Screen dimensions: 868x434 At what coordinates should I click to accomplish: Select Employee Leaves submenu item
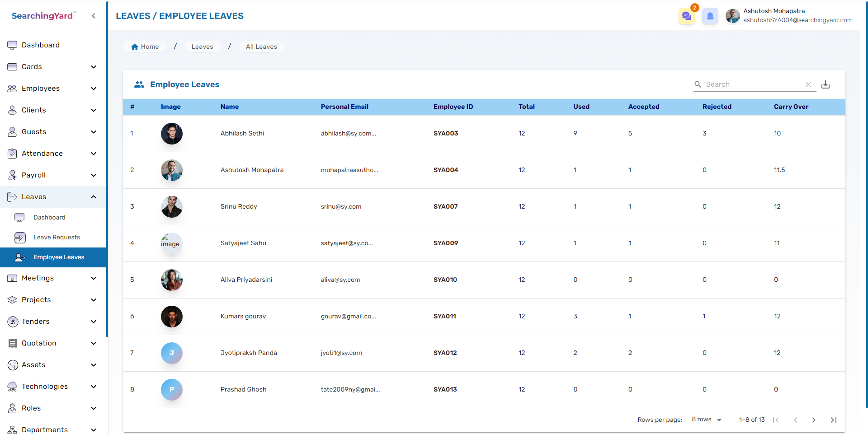point(53,257)
